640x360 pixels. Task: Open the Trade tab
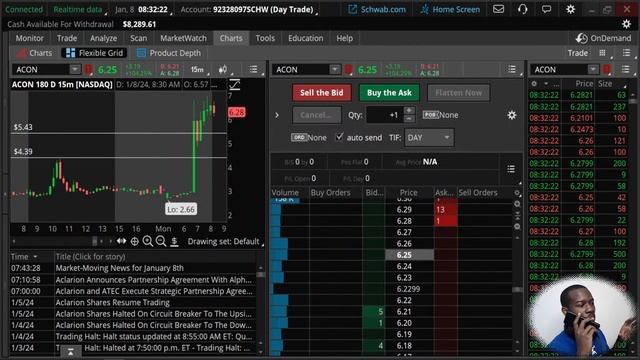[67, 38]
